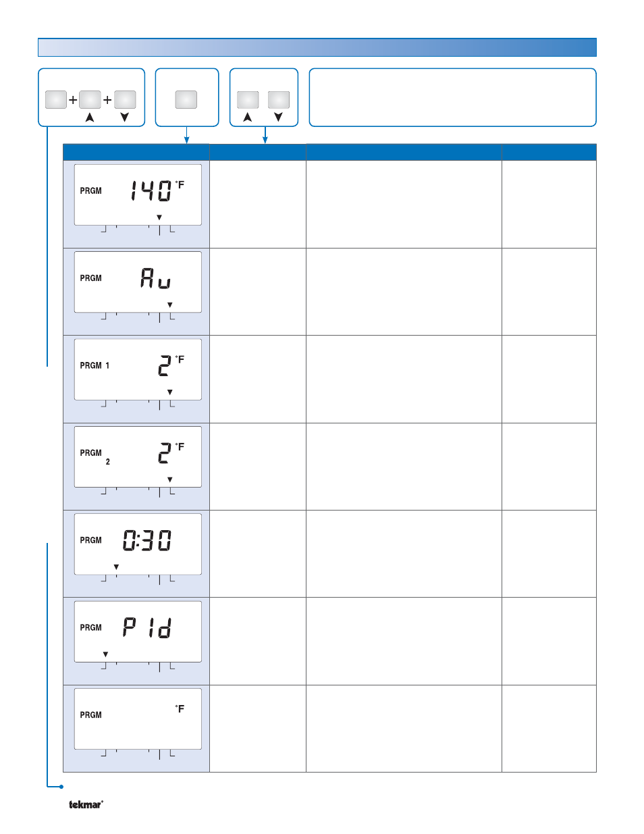644x834 pixels.
Task: Select the LCD display showing 0:30
Action: pyautogui.click(x=138, y=544)
